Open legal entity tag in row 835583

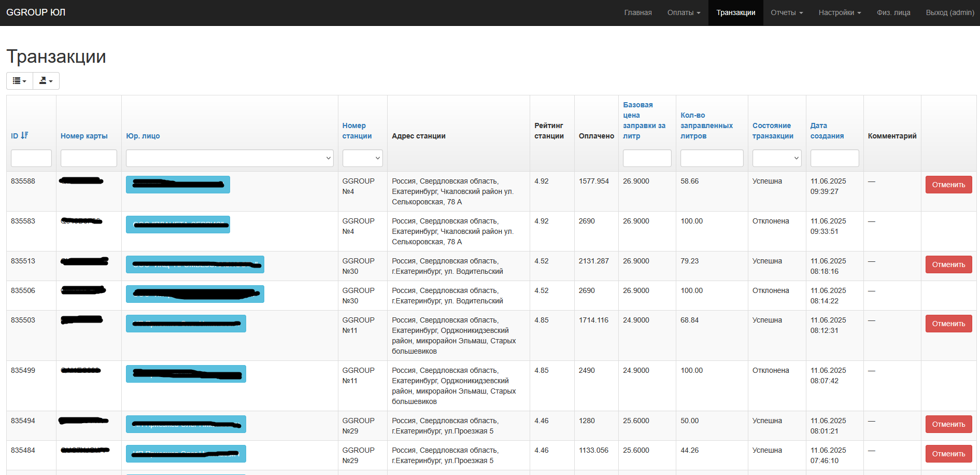tap(178, 225)
